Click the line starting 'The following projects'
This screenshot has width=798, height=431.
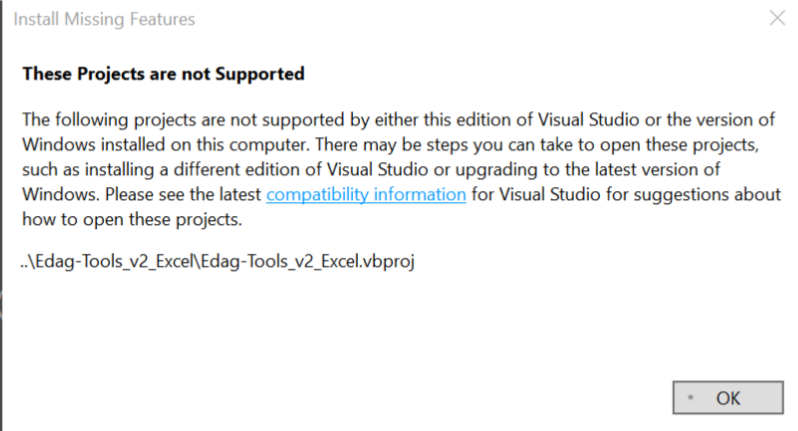pos(397,119)
